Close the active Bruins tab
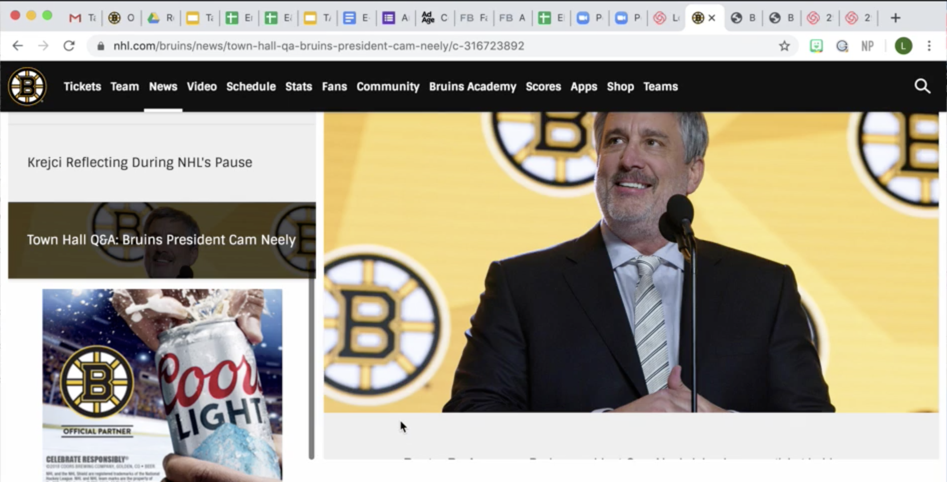Screen dimensions: 947x482 [x=711, y=18]
